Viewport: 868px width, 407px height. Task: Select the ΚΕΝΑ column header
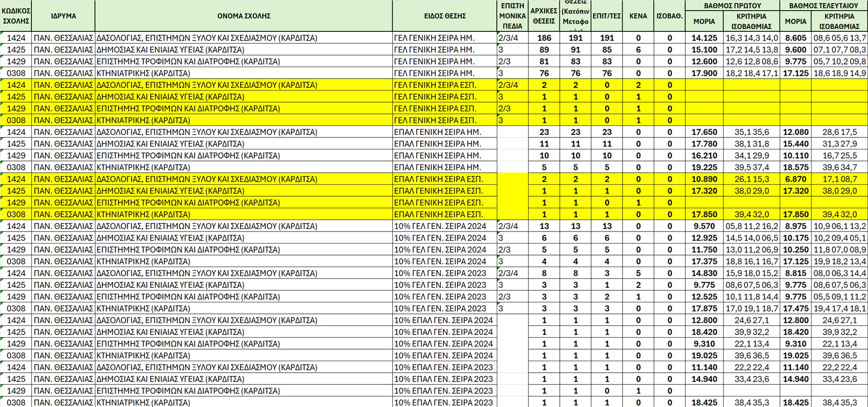click(x=638, y=16)
